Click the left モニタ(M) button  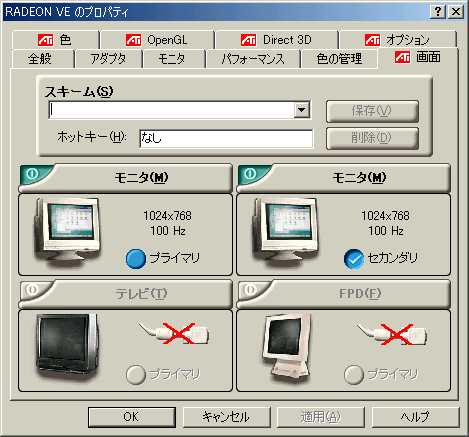tap(125, 177)
